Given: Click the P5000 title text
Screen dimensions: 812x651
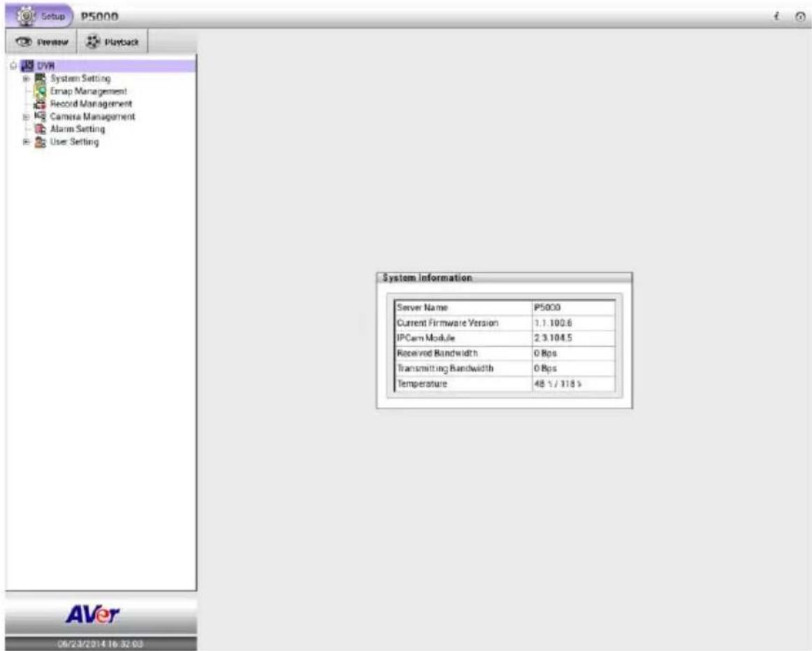Looking at the screenshot, I should coord(99,17).
